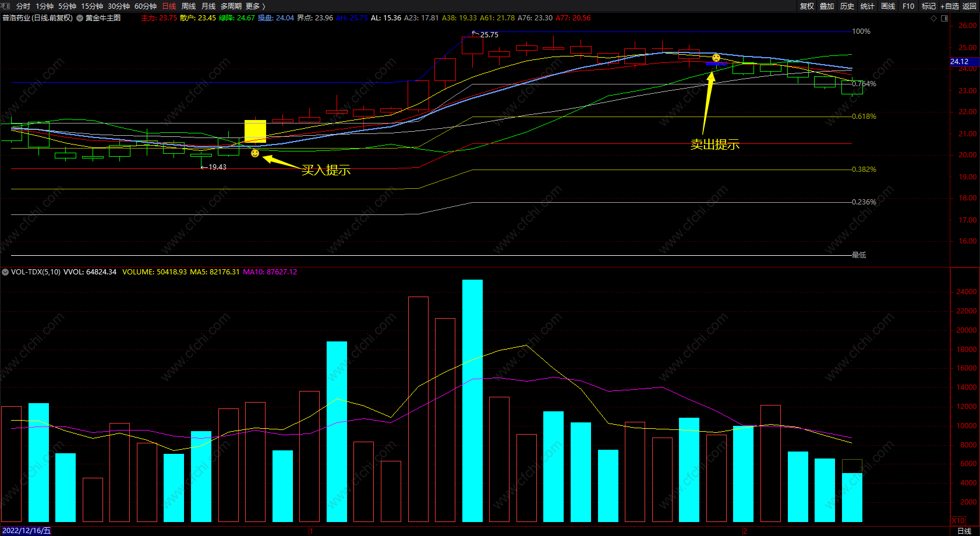The image size is (980, 536).
Task: Open F10 company info
Action: point(908,6)
